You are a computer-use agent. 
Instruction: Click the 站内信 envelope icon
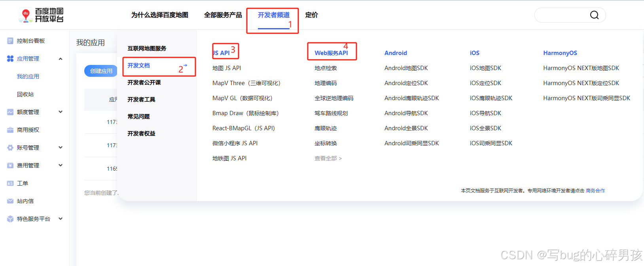pyautogui.click(x=10, y=201)
